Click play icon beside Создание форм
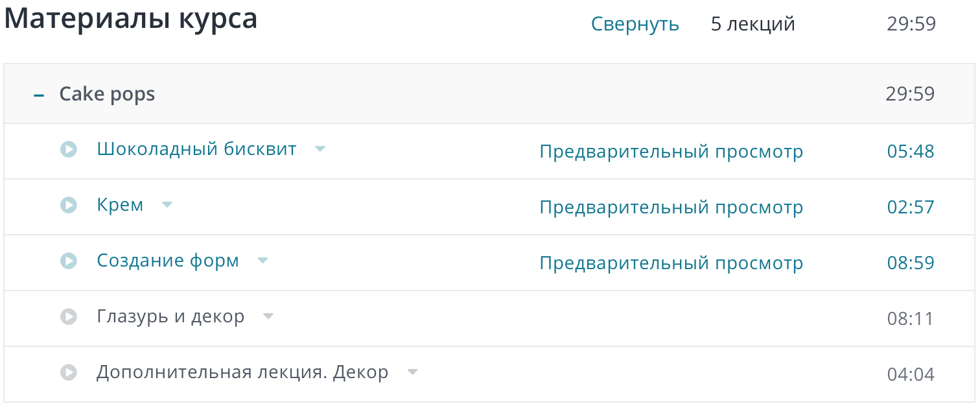Screen dimensions: 980x406 pyautogui.click(x=68, y=261)
